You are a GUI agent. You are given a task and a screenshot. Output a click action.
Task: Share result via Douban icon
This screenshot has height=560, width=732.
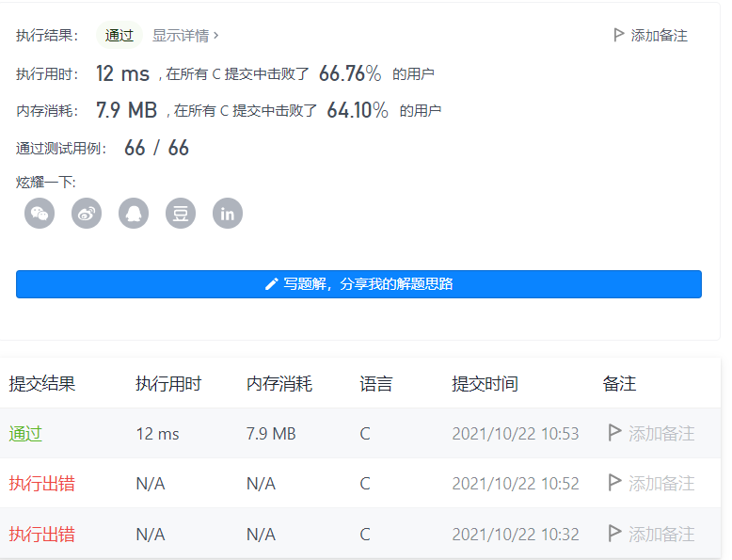point(181,213)
